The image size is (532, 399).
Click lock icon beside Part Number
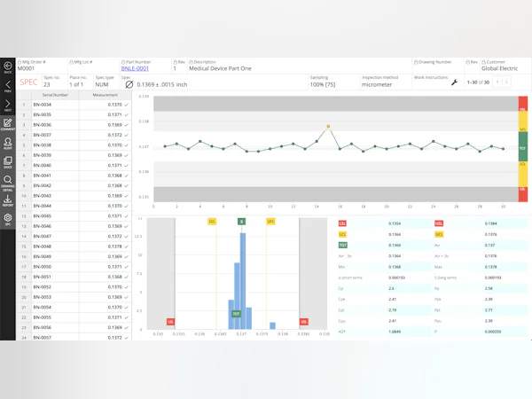[123, 62]
